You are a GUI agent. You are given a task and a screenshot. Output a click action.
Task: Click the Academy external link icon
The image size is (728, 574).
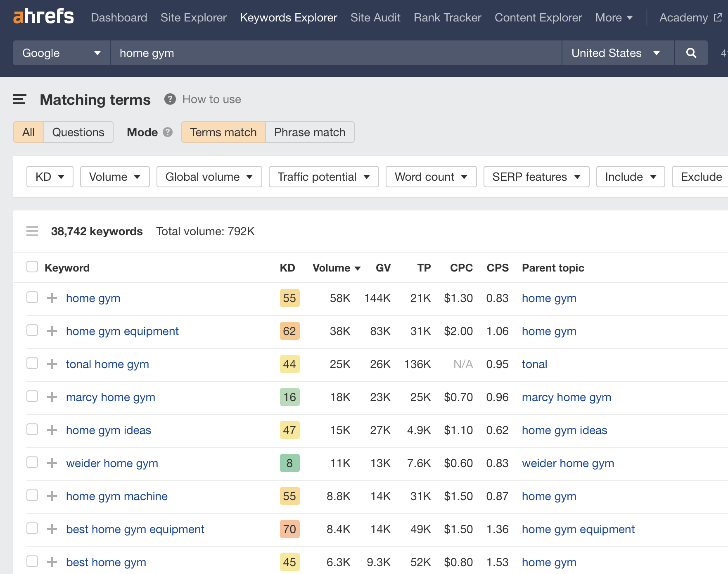(717, 17)
